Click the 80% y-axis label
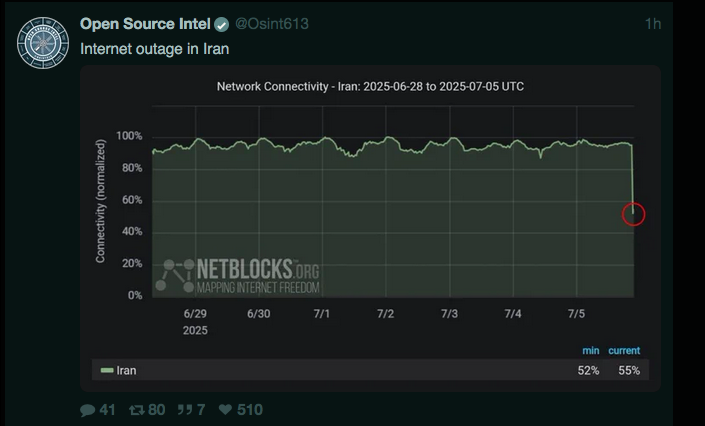This screenshot has width=705, height=426. (132, 168)
